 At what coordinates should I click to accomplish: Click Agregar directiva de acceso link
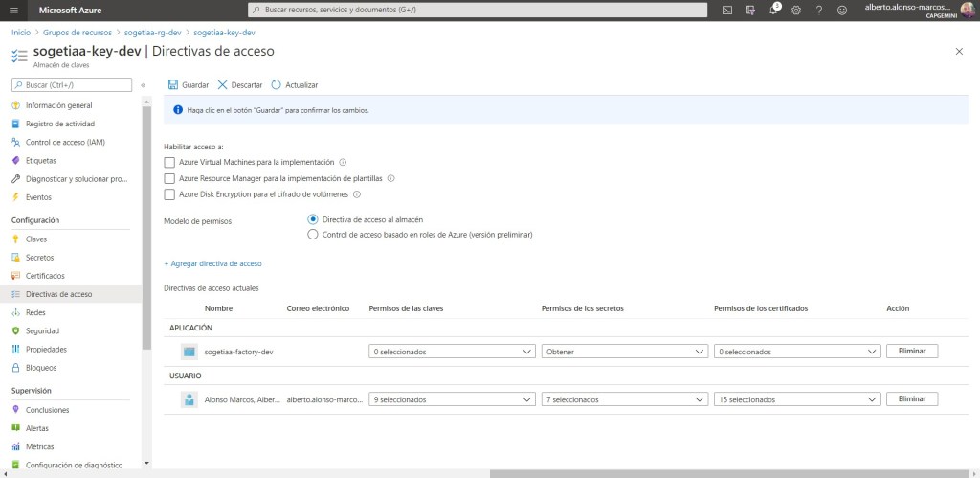coord(213,263)
